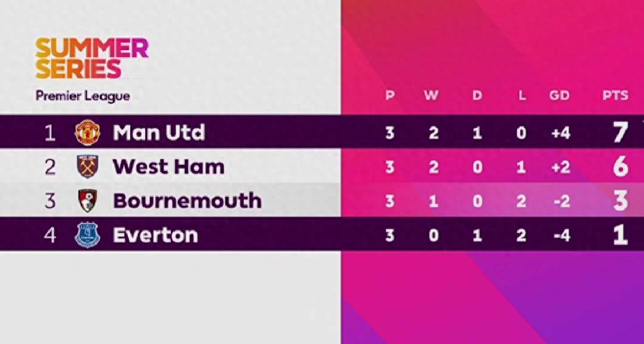Click the Manchester United club crest
Image resolution: width=644 pixels, height=344 pixels.
pyautogui.click(x=87, y=132)
